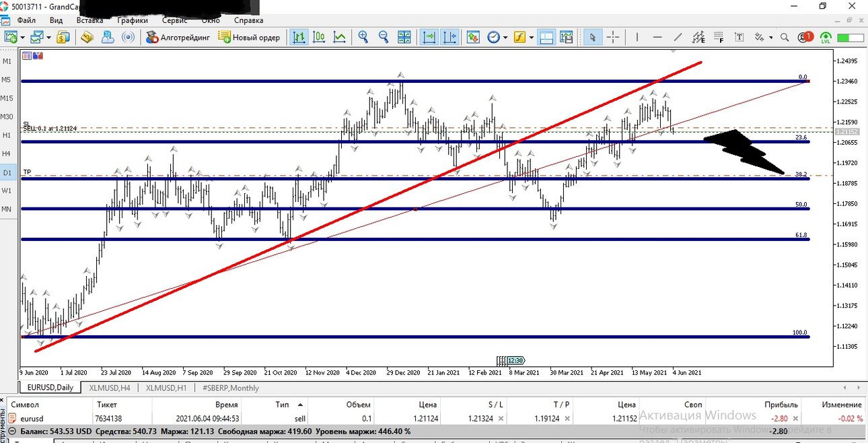Select the trendline drawing tool
Viewport: 868px width, 443px height.
coord(678,37)
